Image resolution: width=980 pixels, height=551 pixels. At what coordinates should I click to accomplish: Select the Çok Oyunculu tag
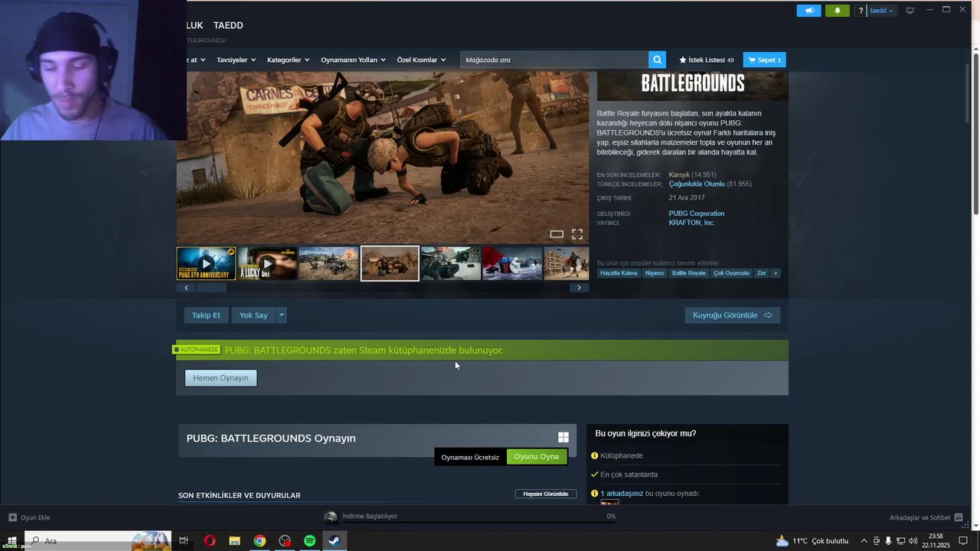pyautogui.click(x=731, y=273)
